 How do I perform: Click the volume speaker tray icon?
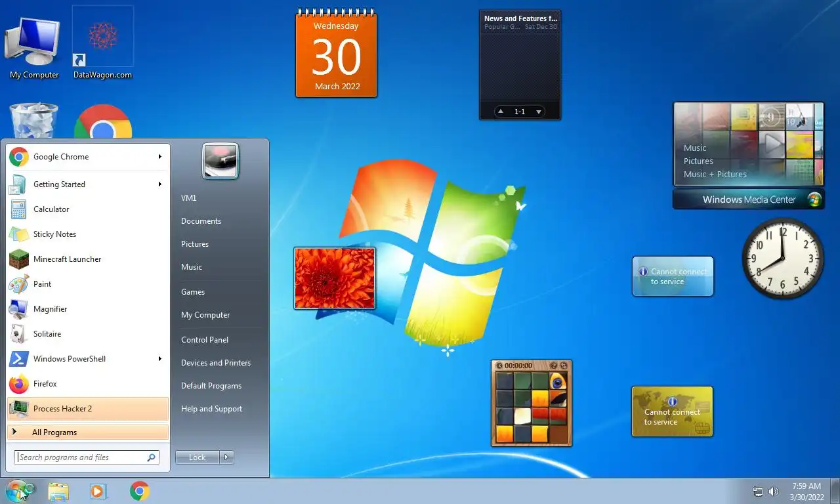(774, 492)
